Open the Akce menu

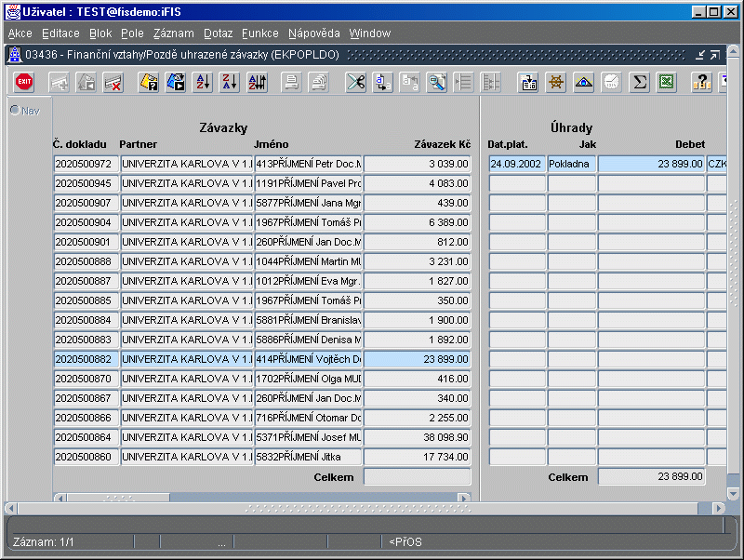coord(20,33)
